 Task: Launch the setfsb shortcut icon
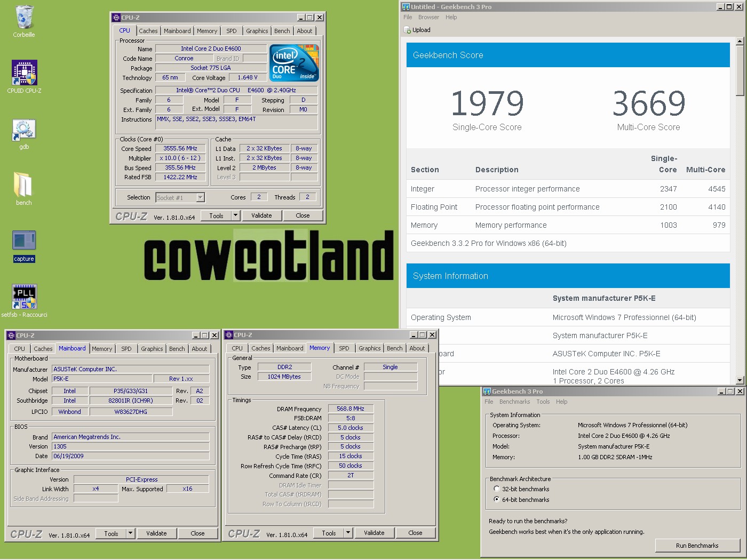pos(24,297)
